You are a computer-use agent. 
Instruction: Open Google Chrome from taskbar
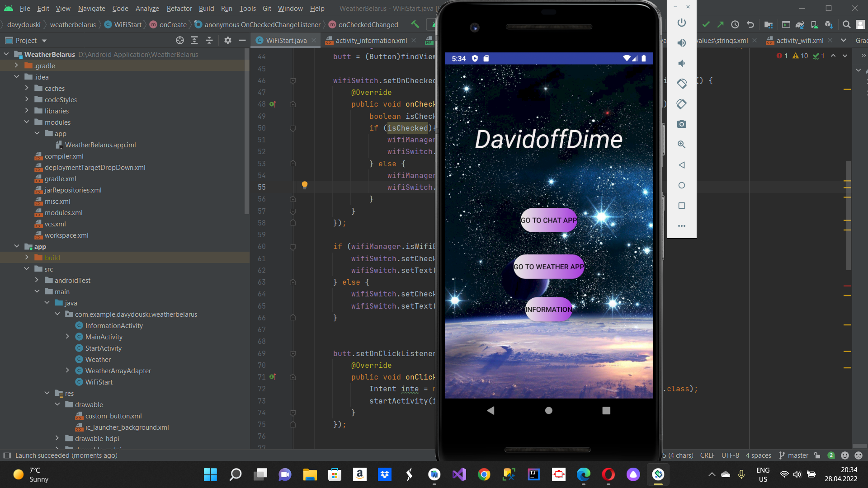[484, 474]
